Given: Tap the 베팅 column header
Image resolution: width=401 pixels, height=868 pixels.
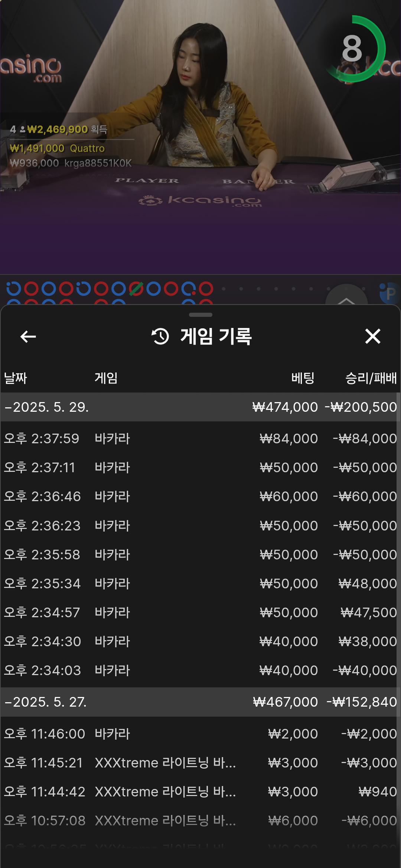Looking at the screenshot, I should 303,378.
